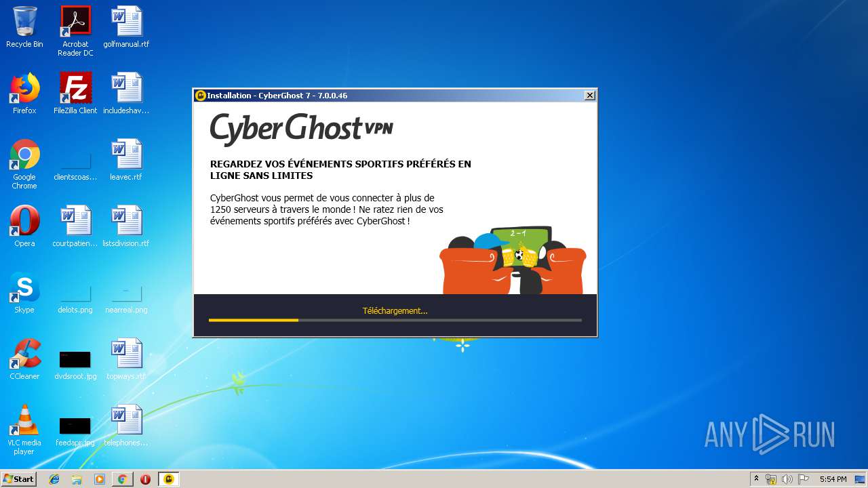Open network status tray icon
868x488 pixels.
tap(771, 479)
